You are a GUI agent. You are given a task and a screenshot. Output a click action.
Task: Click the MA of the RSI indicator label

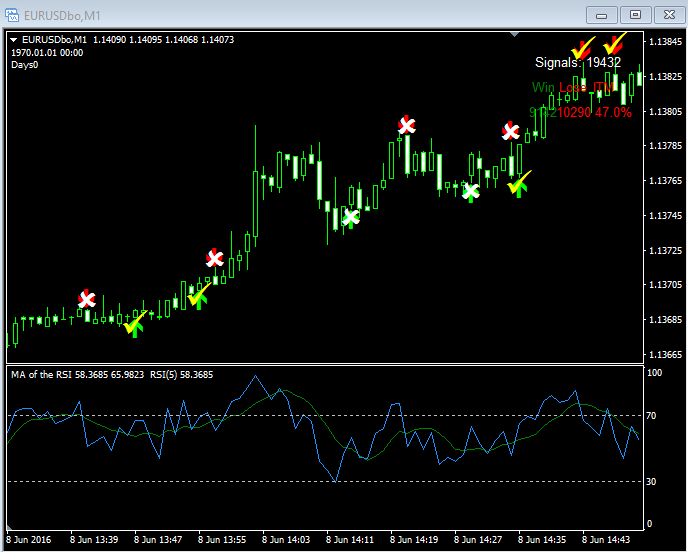click(77, 375)
